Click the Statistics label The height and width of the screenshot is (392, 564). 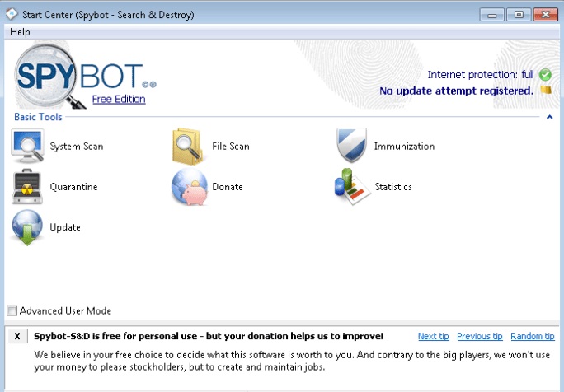(393, 187)
